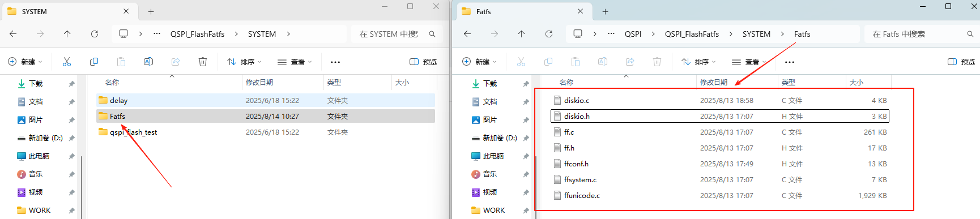This screenshot has width=980, height=219.
Task: Open the 查看 view dropdown in SYSTEM window
Action: tap(295, 62)
